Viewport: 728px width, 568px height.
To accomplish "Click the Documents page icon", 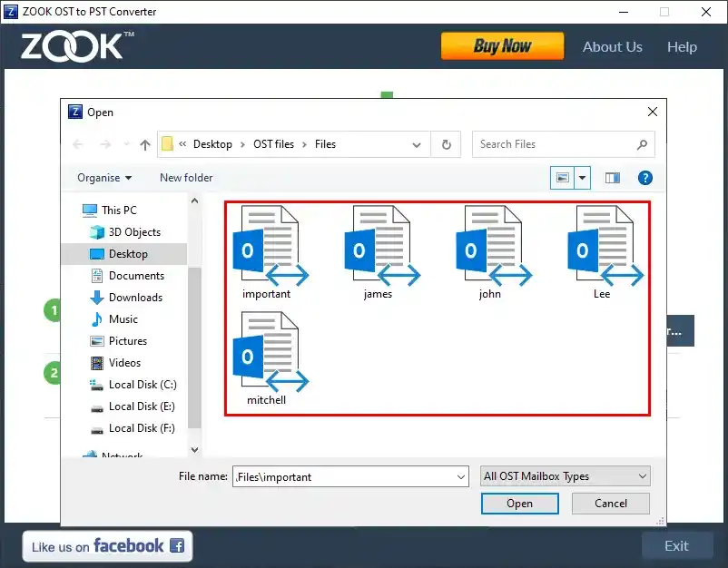I will tap(97, 276).
